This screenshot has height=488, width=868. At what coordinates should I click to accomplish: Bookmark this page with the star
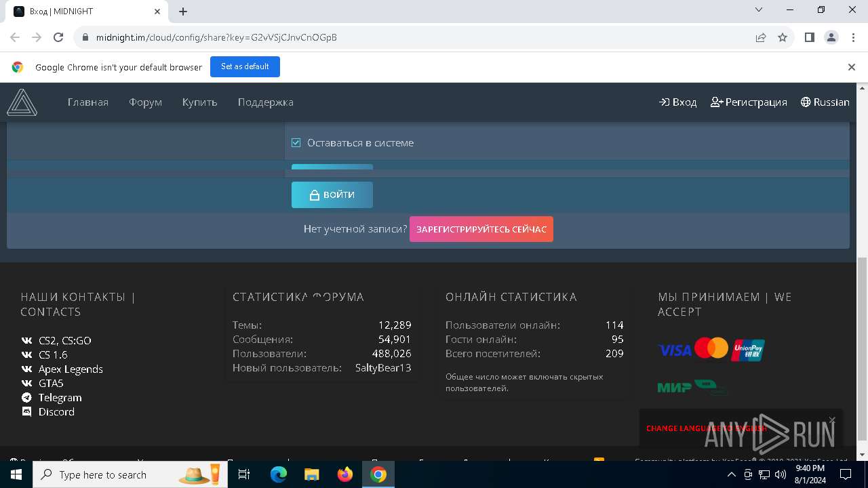click(x=783, y=37)
